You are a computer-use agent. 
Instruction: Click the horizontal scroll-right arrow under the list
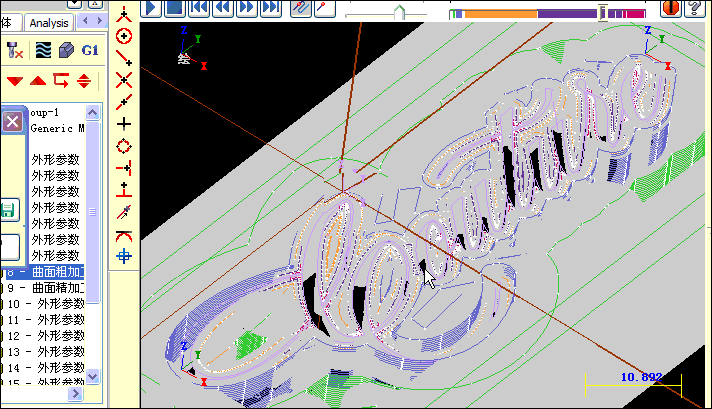[x=75, y=394]
